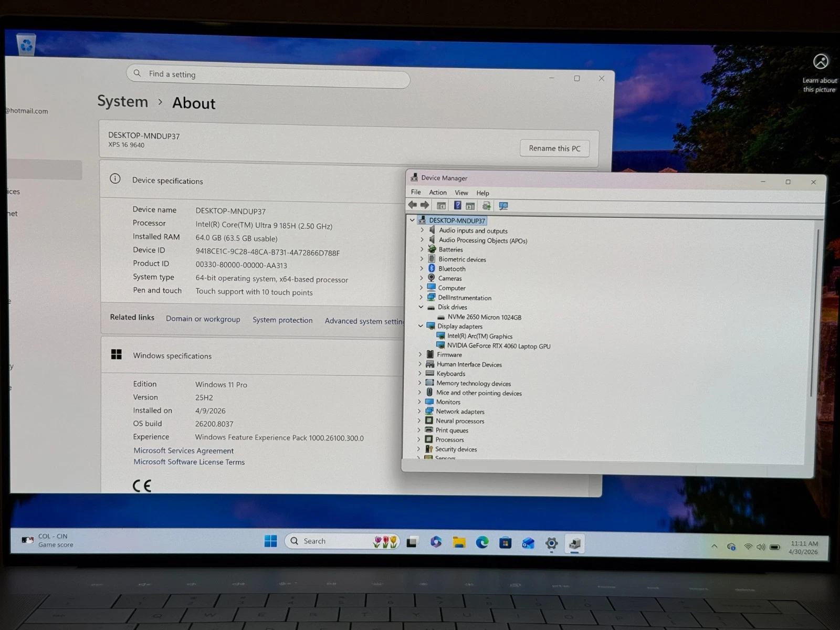The width and height of the screenshot is (840, 630).
Task: Launch Copilot from the taskbar
Action: point(436,542)
